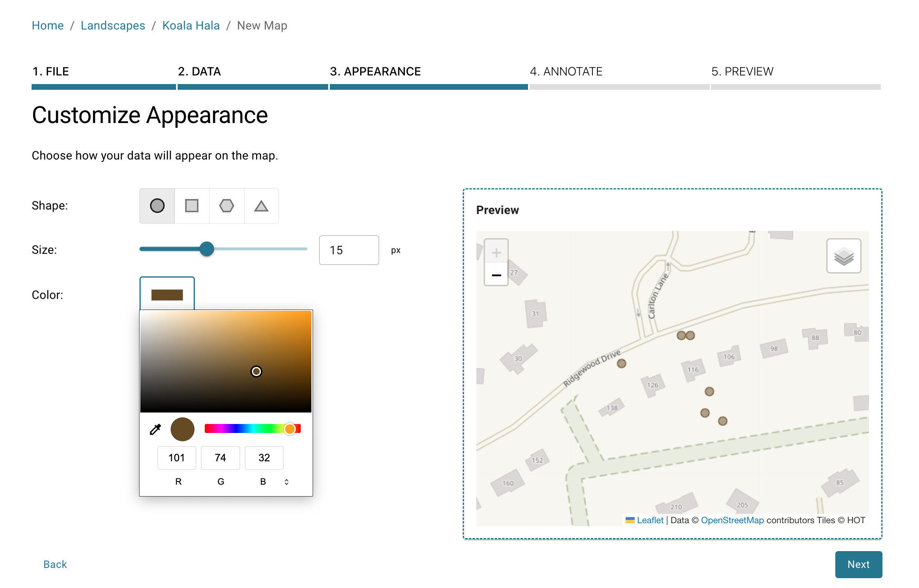Pick a color with the eyedropper tool
Screen dimensions: 919x588
(x=155, y=429)
